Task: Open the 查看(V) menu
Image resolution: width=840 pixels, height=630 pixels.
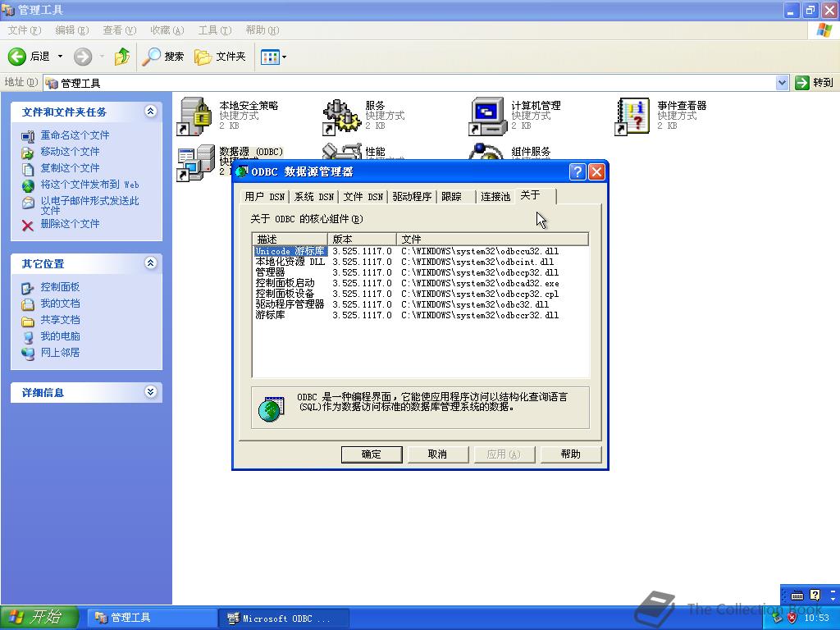Action: tap(120, 30)
